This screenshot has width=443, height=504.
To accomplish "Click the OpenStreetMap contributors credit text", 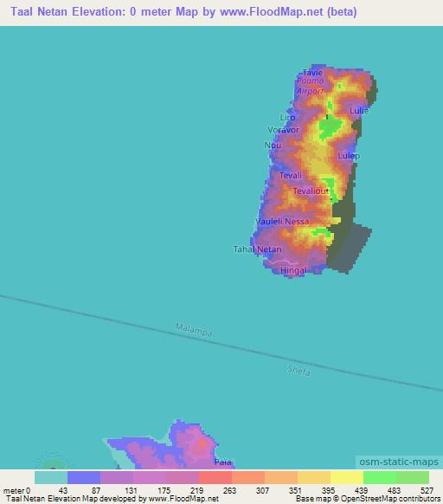I will click(368, 499).
